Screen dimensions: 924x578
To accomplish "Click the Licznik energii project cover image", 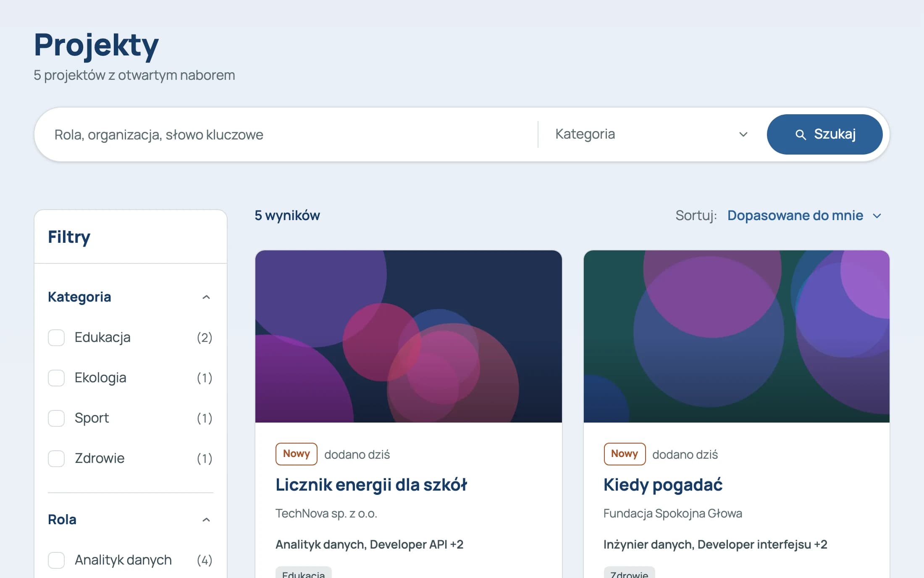I will coord(408,336).
